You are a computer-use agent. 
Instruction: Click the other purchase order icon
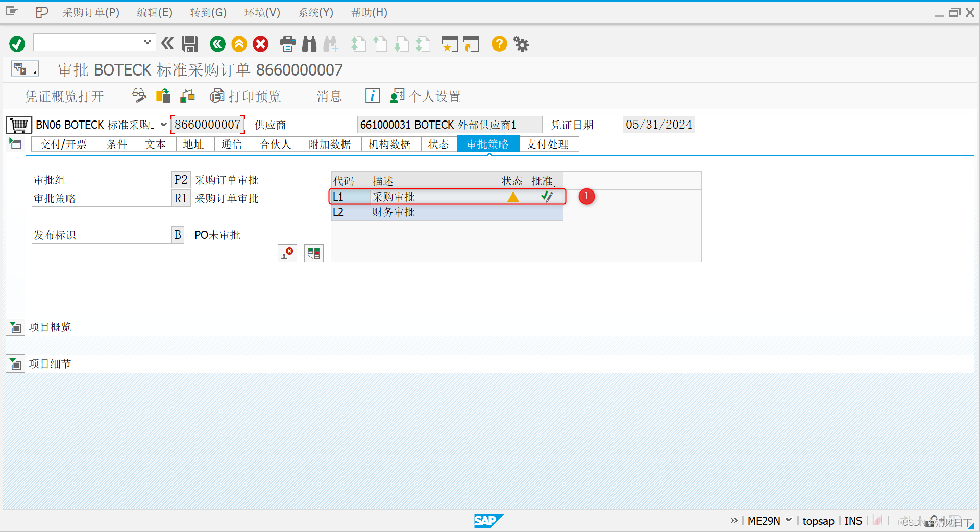pos(163,95)
